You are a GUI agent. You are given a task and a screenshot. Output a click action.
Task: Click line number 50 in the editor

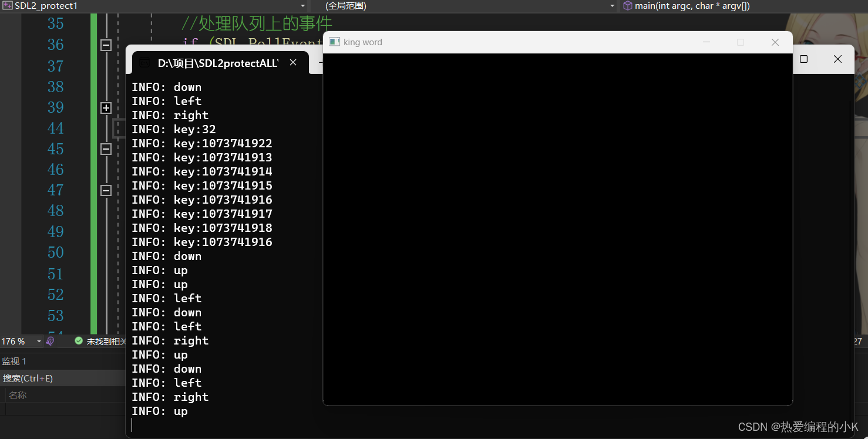coord(56,252)
